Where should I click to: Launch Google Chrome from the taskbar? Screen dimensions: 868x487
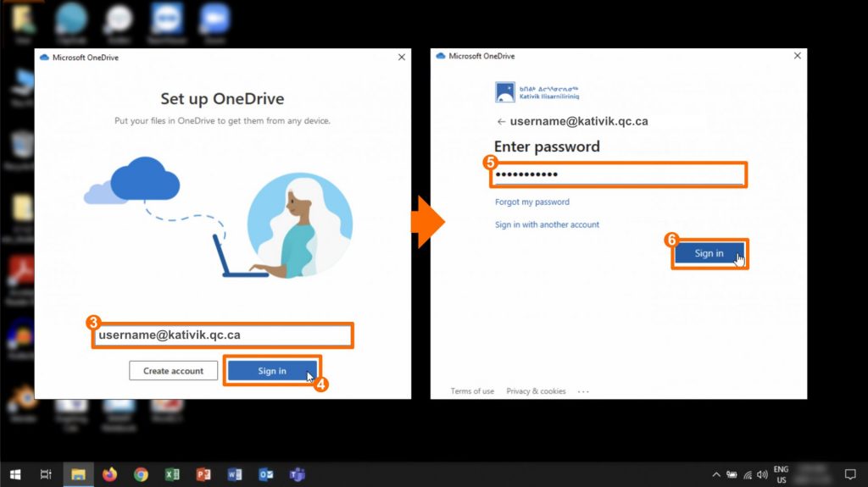(x=141, y=474)
